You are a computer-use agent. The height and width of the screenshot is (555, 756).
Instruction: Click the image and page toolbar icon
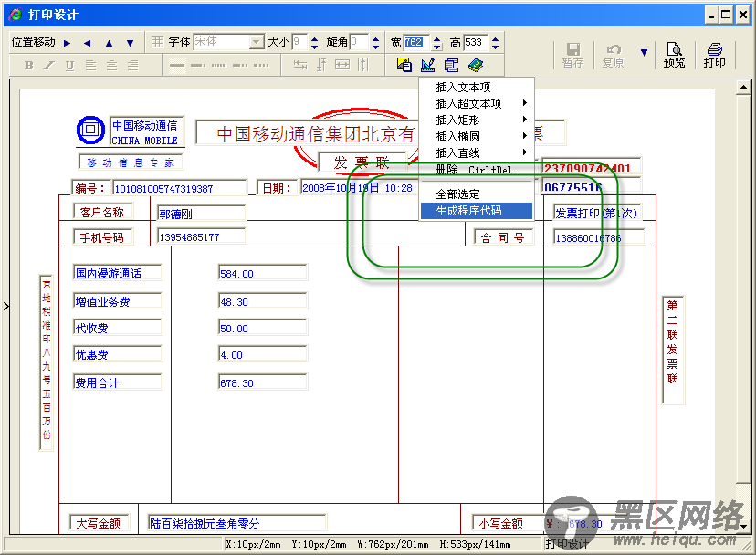tap(404, 65)
